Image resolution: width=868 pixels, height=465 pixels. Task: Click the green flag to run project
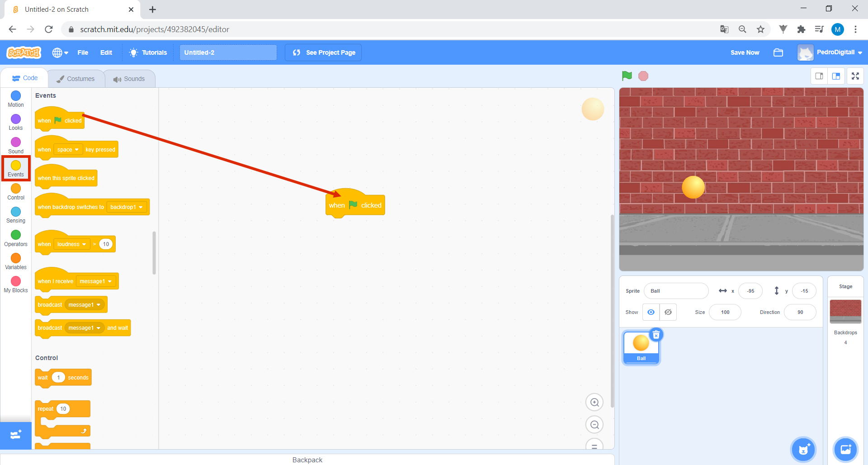pos(627,76)
